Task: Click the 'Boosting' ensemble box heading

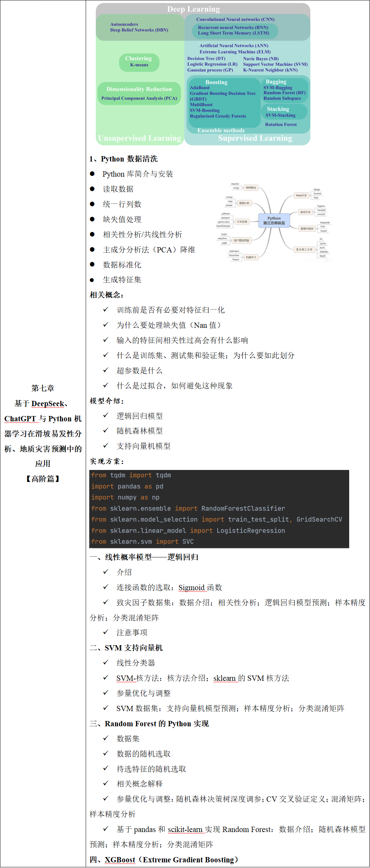Action: (216, 82)
